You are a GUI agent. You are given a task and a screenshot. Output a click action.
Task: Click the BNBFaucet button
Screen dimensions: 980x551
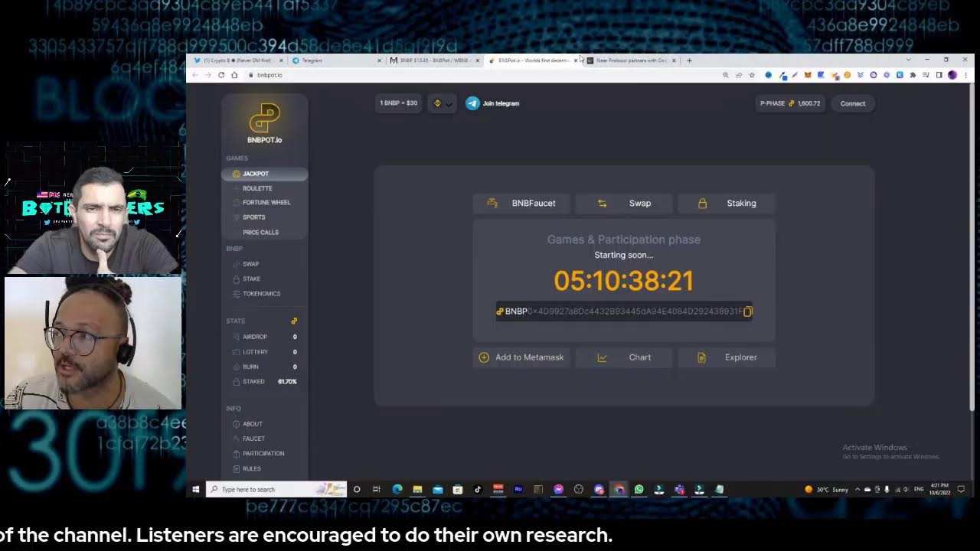coord(521,203)
